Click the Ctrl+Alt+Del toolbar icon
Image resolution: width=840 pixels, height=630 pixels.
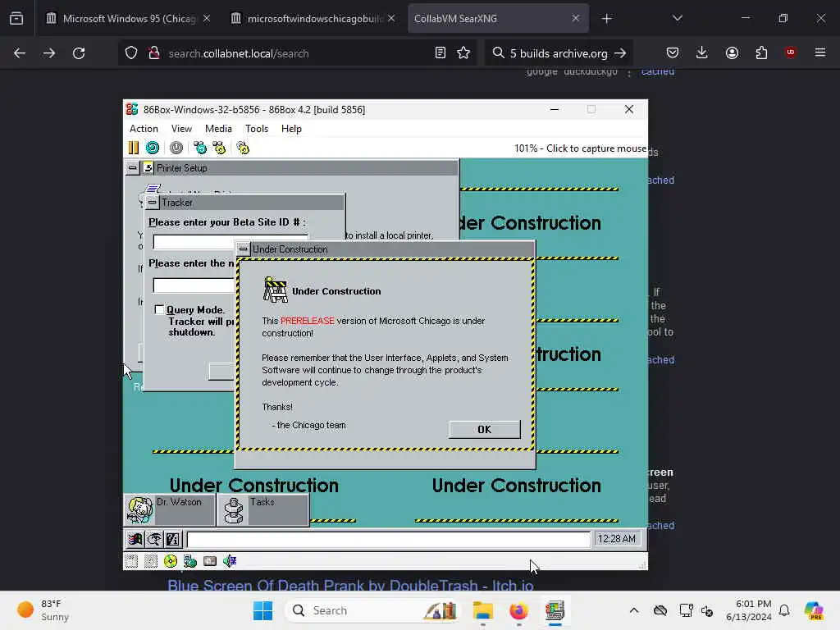click(200, 148)
